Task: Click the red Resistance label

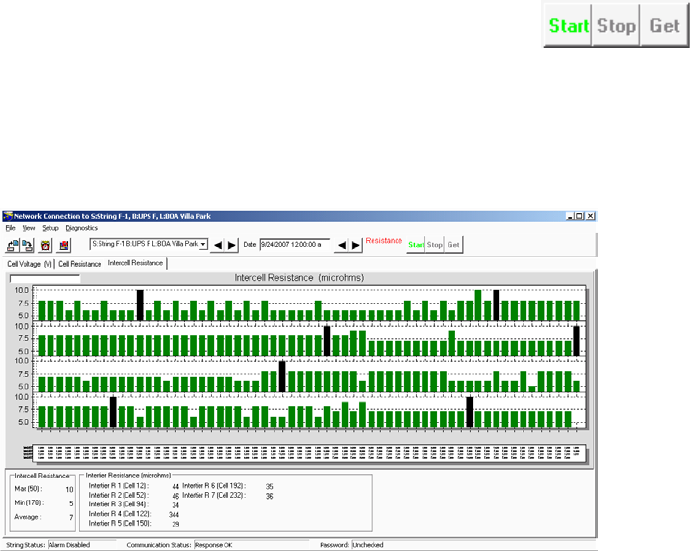Action: 384,240
